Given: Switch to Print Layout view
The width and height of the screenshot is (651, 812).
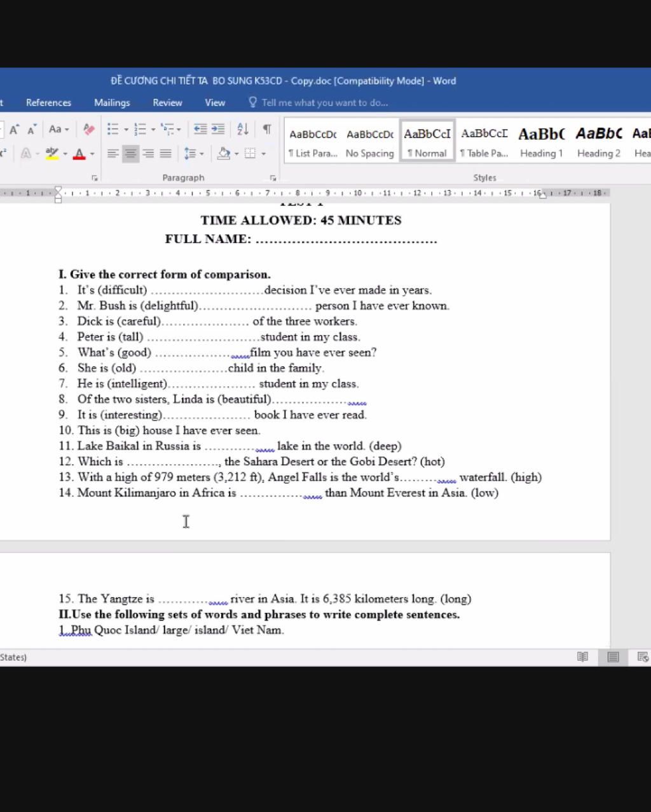Looking at the screenshot, I should pos(613,657).
